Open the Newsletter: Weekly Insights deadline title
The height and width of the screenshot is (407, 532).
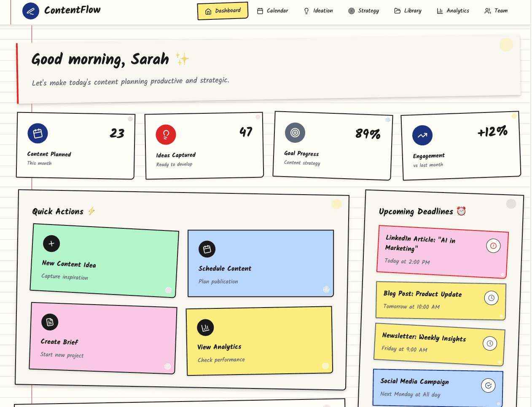point(424,337)
